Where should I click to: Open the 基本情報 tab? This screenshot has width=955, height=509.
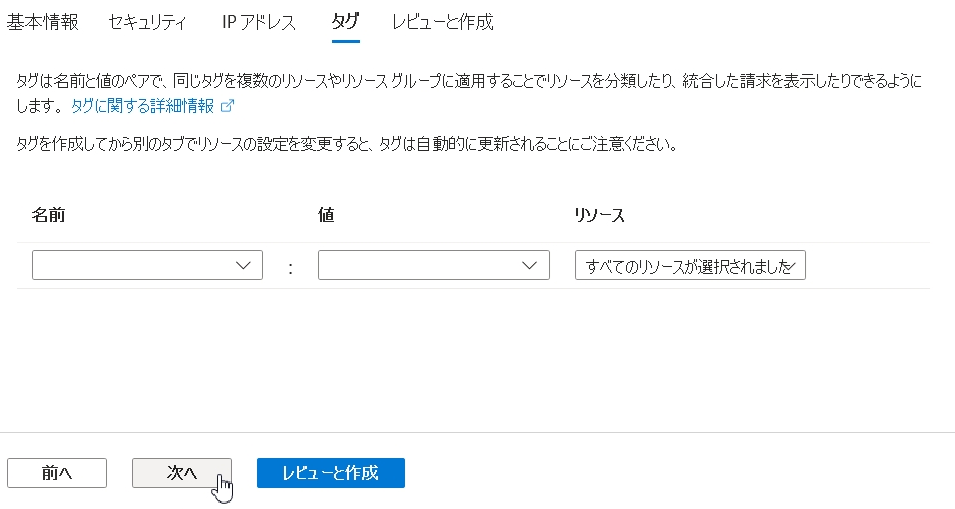pos(43,22)
